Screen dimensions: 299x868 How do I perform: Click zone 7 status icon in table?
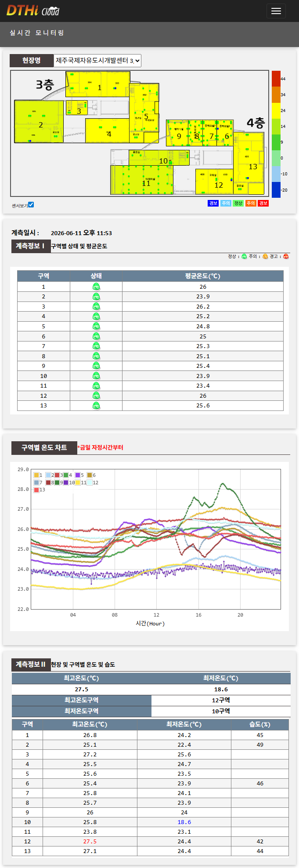coord(96,346)
